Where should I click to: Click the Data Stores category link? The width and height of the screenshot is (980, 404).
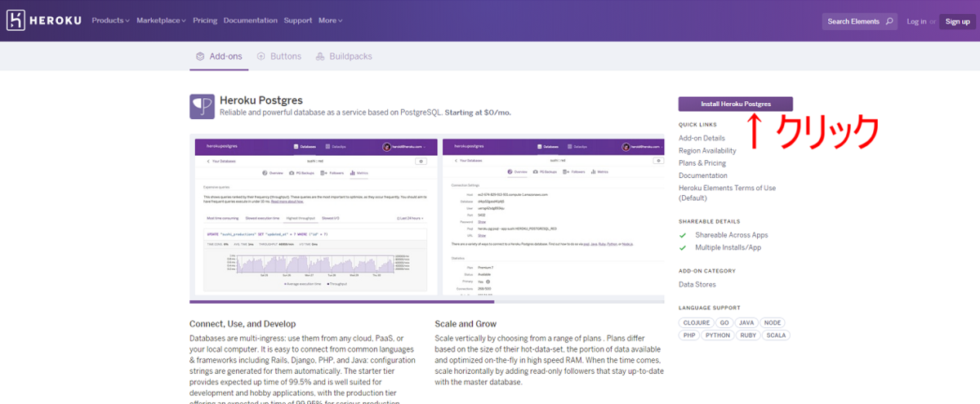pyautogui.click(x=697, y=285)
